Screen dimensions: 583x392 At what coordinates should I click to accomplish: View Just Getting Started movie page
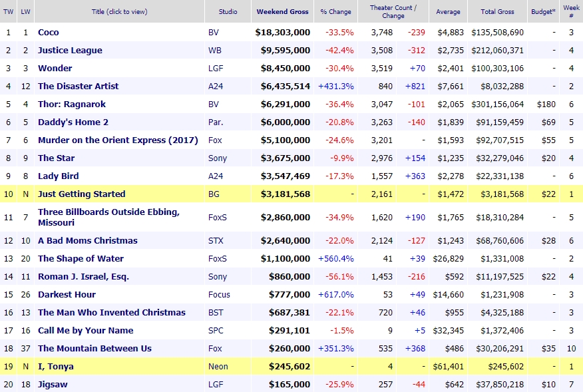81,194
